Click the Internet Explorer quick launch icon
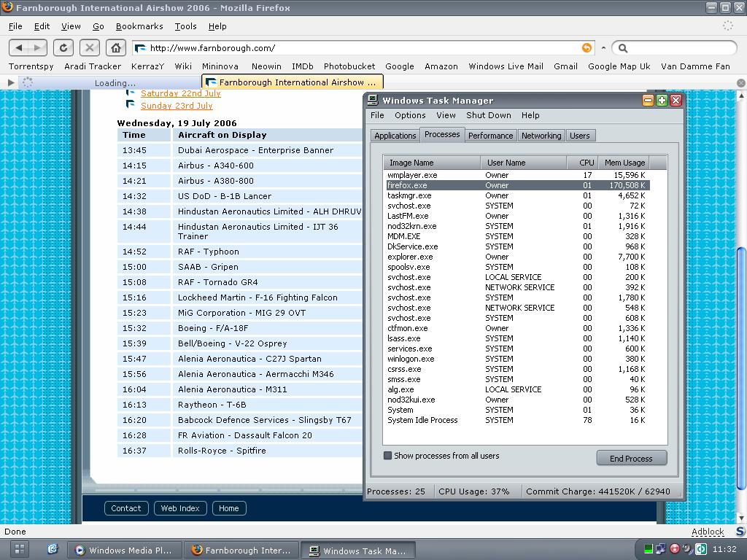Screen dimensions: 747x560 pyautogui.click(x=53, y=550)
